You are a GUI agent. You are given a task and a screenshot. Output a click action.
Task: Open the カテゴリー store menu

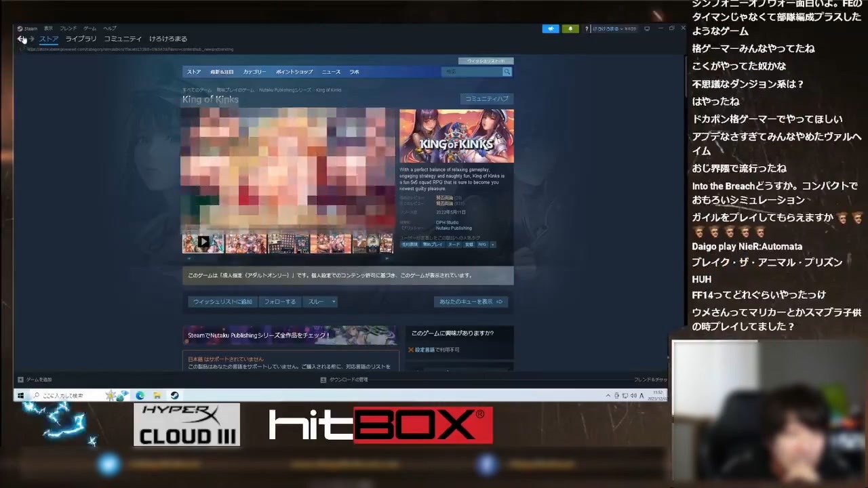(254, 72)
